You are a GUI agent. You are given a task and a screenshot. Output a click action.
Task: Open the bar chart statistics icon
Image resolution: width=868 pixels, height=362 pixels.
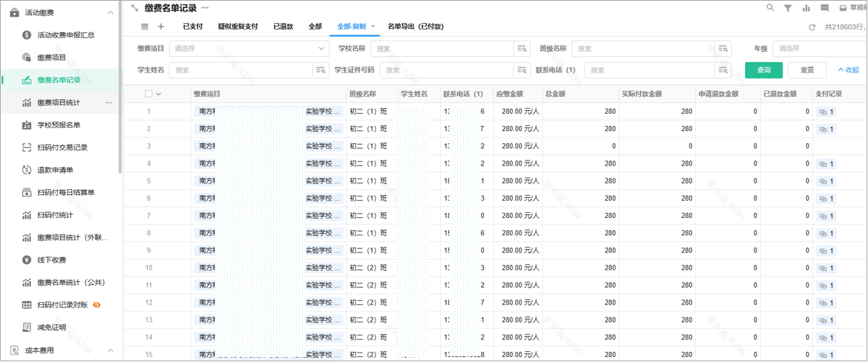click(806, 8)
